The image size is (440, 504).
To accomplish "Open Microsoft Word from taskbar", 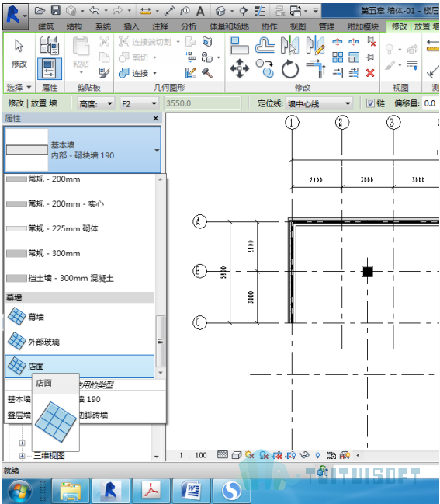I will pos(192,491).
